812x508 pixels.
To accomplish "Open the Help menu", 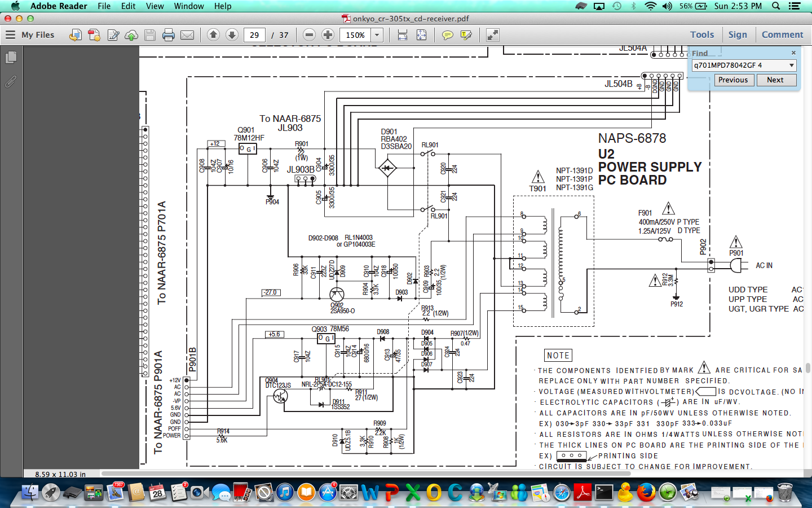I will tap(223, 6).
